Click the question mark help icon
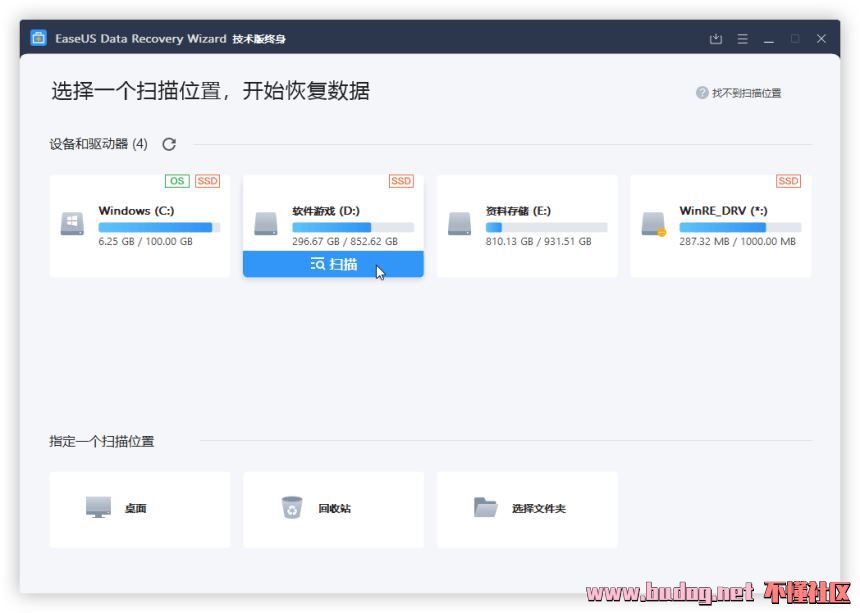Image resolution: width=860 pixels, height=613 pixels. coord(702,93)
